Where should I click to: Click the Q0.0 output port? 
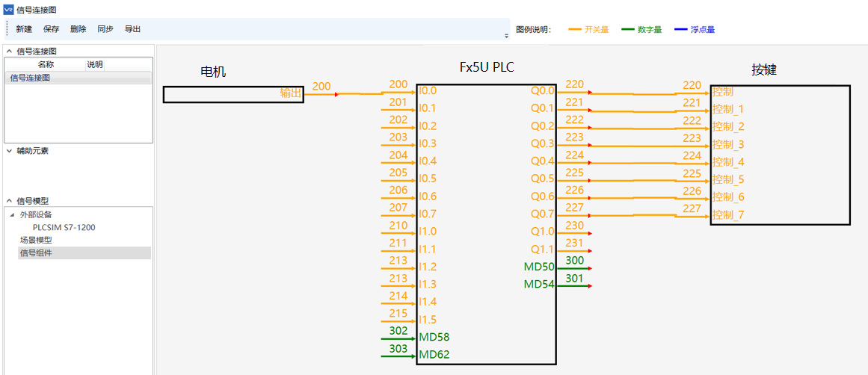coord(542,90)
